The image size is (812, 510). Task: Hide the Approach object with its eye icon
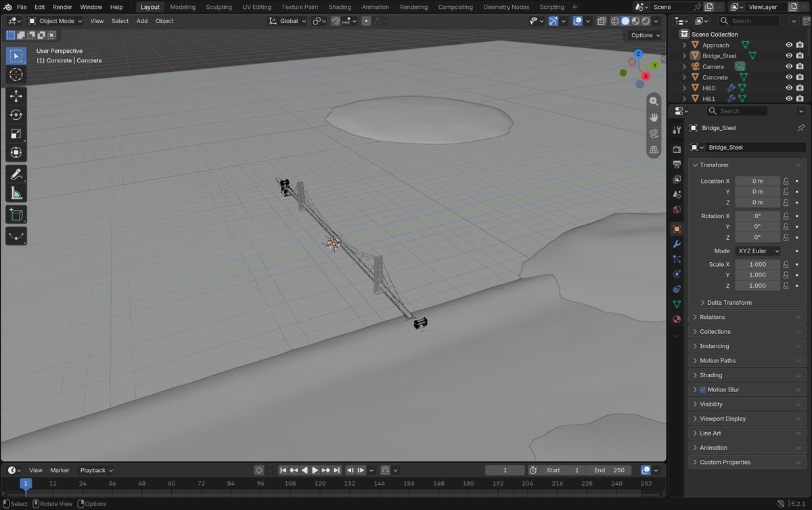coord(788,45)
